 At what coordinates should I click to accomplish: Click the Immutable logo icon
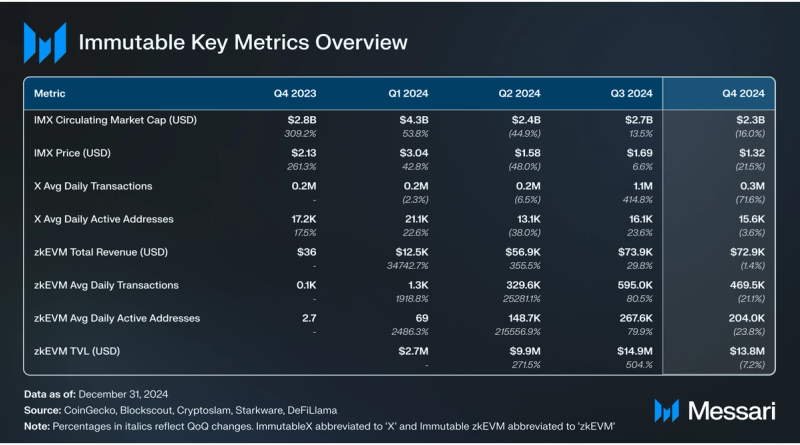point(44,44)
